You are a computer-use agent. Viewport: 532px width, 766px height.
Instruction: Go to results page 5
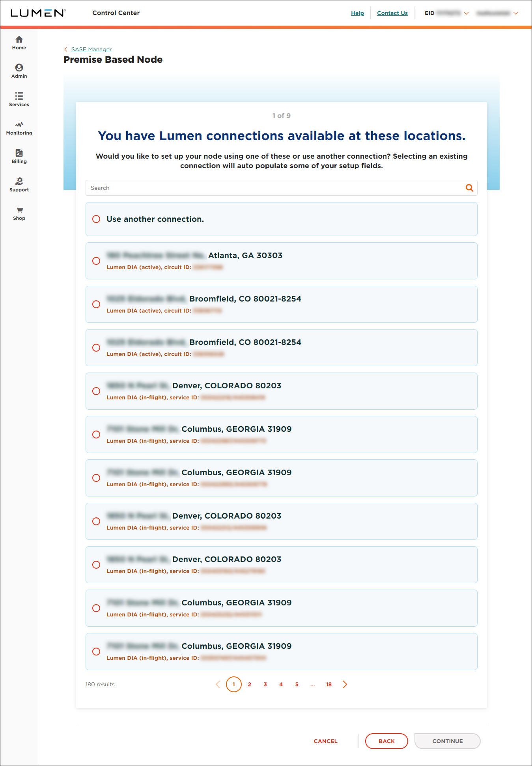(297, 684)
